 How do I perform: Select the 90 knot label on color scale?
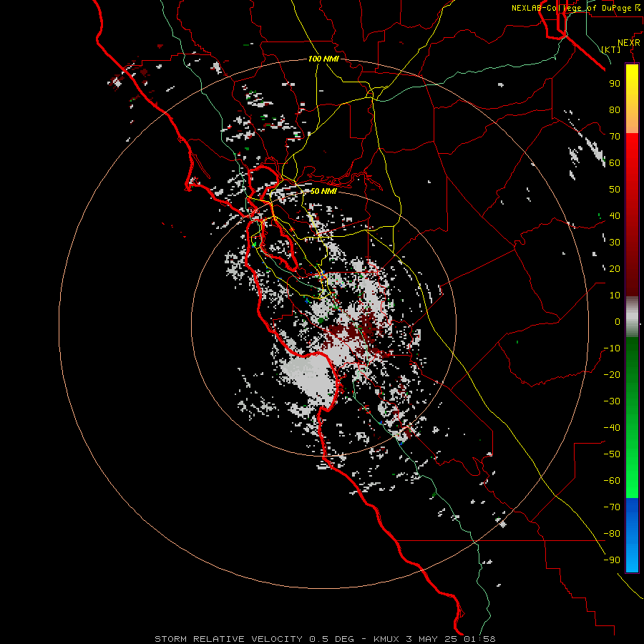(x=615, y=84)
